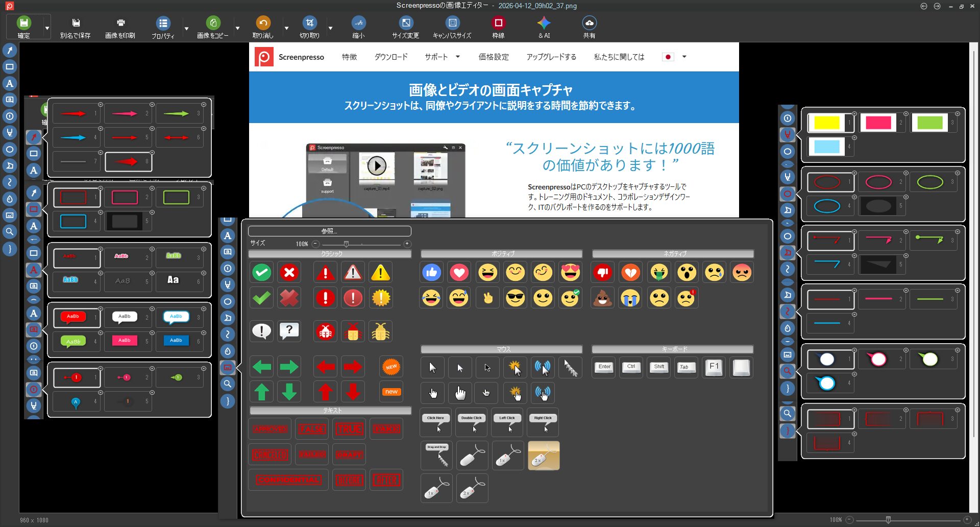Viewport: 980px width, 527px height.
Task: Choose the yellow highlighter preset swatch
Action: 827,123
